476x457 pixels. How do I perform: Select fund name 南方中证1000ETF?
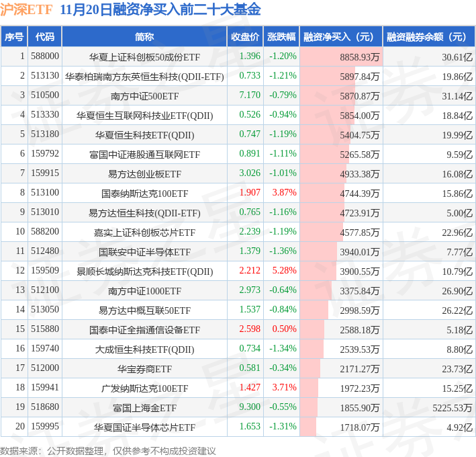[x=144, y=291]
